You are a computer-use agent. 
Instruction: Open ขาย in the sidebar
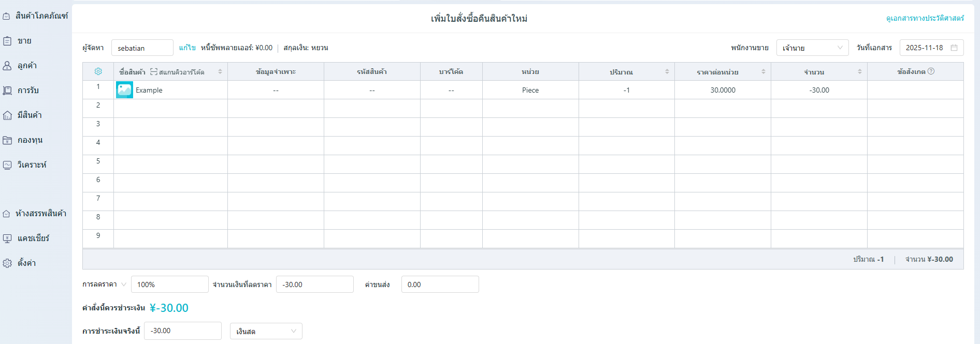tap(24, 41)
